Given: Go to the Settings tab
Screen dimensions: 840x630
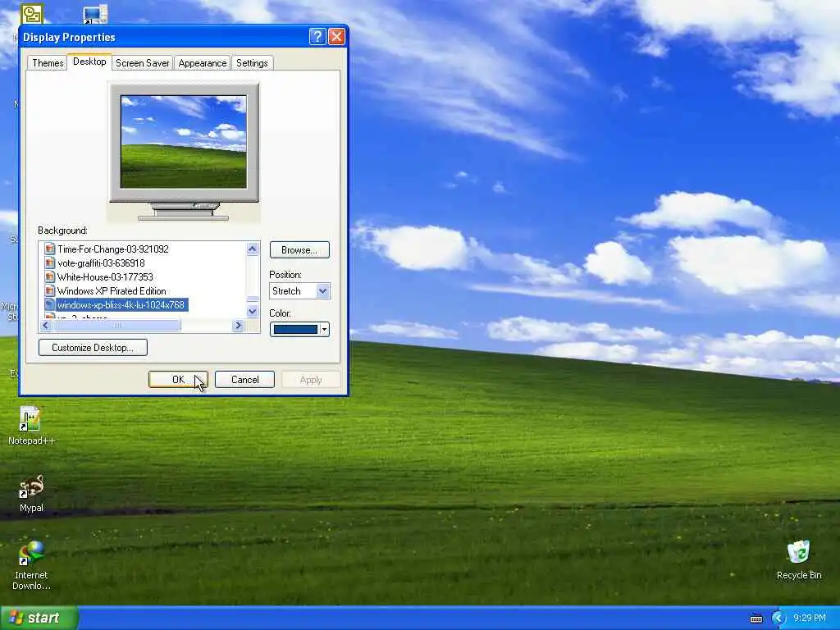Looking at the screenshot, I should [252, 63].
